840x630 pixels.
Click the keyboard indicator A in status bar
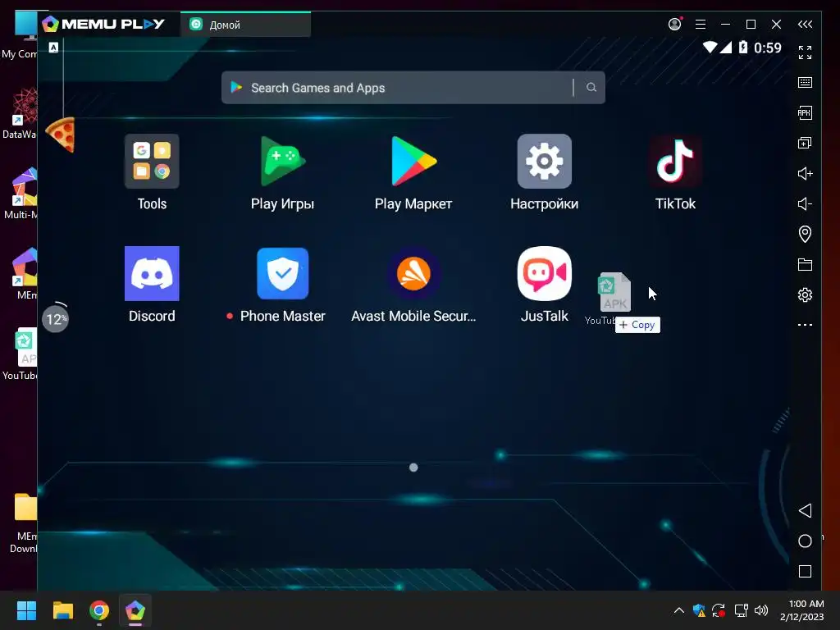[53, 47]
